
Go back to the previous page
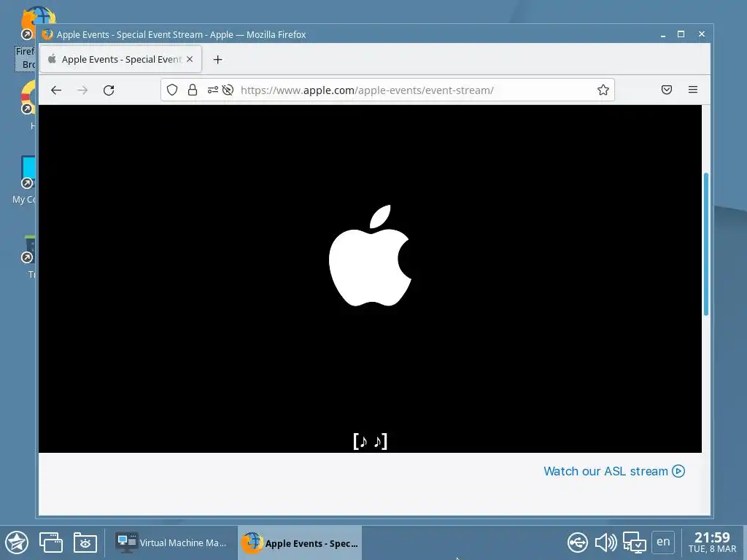56,90
